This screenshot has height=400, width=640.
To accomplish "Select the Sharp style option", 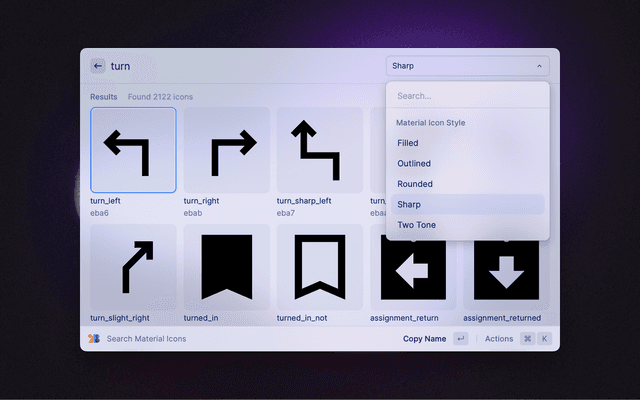I will 409,204.
